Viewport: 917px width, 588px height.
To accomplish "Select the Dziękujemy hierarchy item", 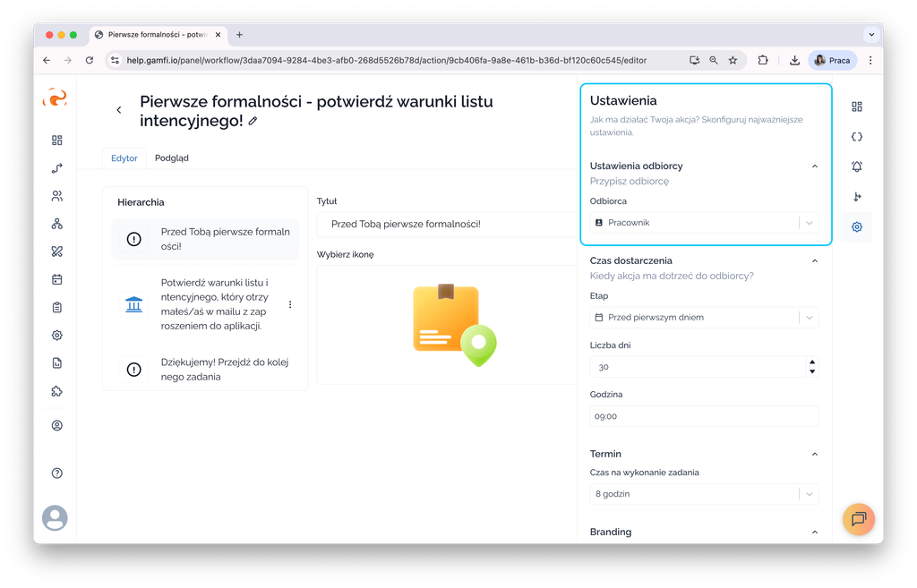I will pyautogui.click(x=206, y=370).
